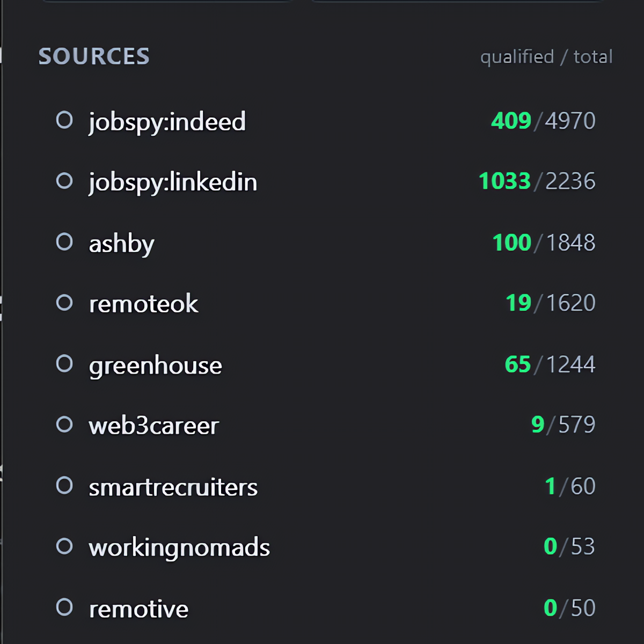The height and width of the screenshot is (644, 644).
Task: Click the total count 4970
Action: [x=570, y=121]
